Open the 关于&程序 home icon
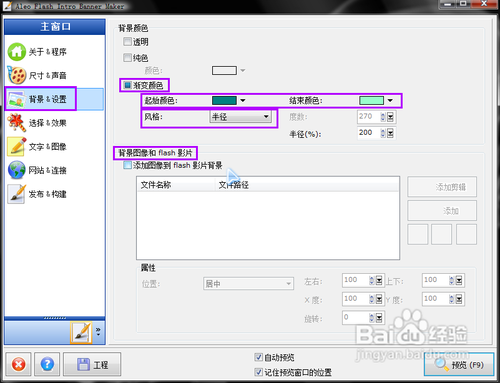Viewport: 500px width, 383px height. [17, 52]
